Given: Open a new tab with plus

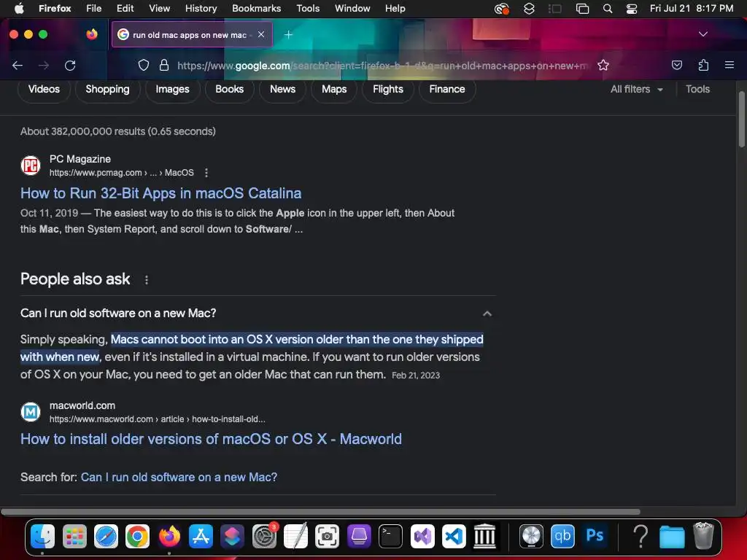Looking at the screenshot, I should [x=288, y=34].
